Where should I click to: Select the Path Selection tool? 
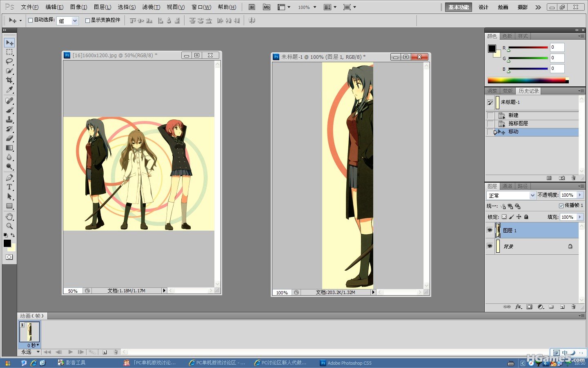9,196
